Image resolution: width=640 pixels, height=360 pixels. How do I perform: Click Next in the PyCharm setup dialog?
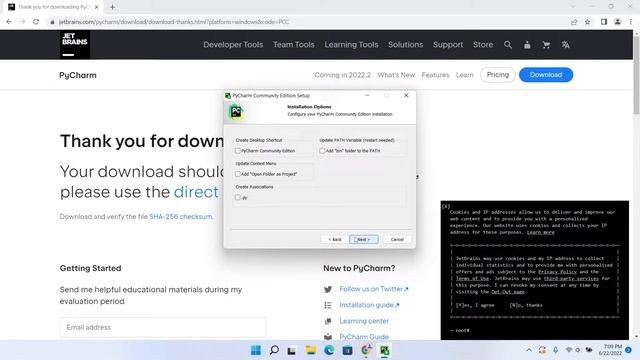[364, 240]
